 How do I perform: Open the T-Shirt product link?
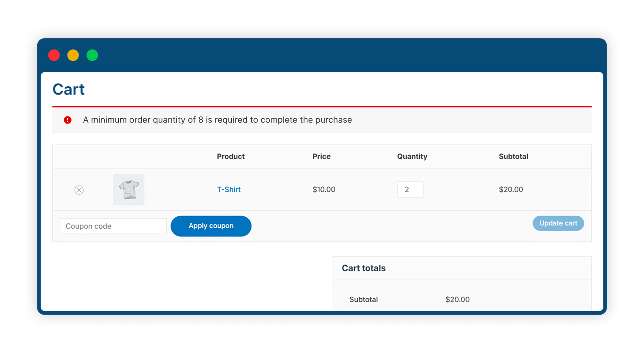[229, 190]
